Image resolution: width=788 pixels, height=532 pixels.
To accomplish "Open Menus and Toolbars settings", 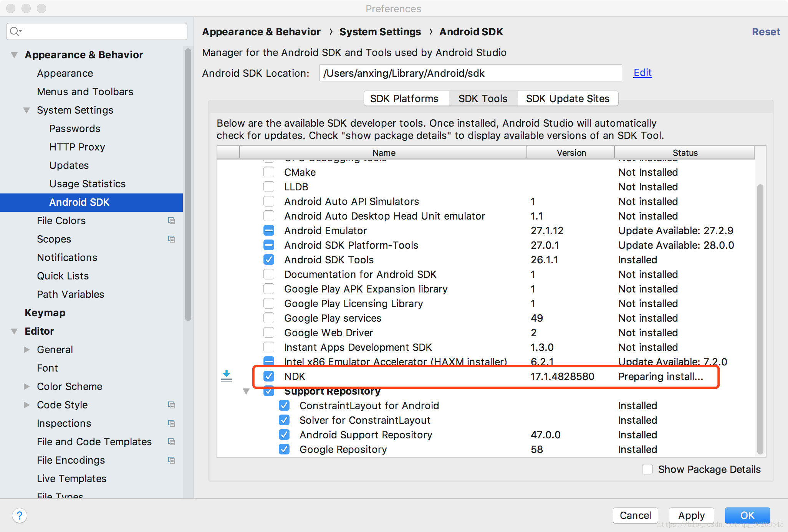I will pos(85,92).
